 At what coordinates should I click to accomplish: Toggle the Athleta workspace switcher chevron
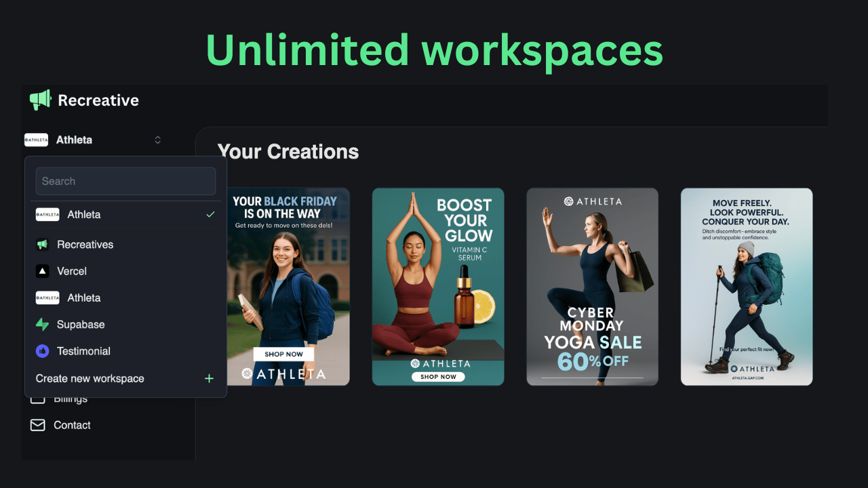(157, 140)
